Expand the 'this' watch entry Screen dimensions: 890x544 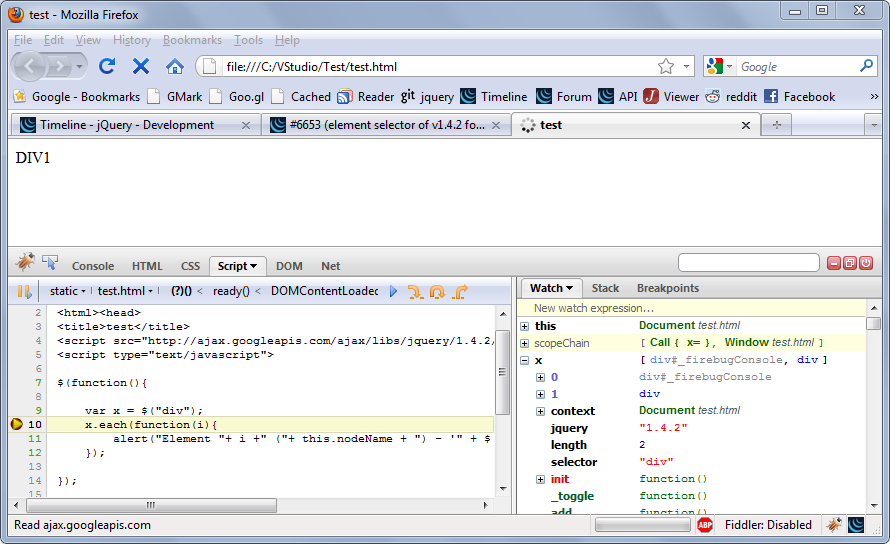[525, 326]
